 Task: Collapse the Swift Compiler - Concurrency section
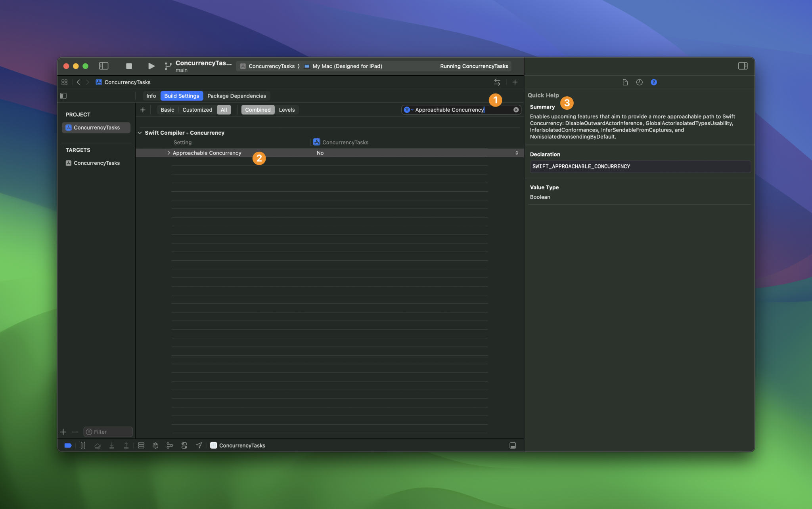[x=140, y=133]
